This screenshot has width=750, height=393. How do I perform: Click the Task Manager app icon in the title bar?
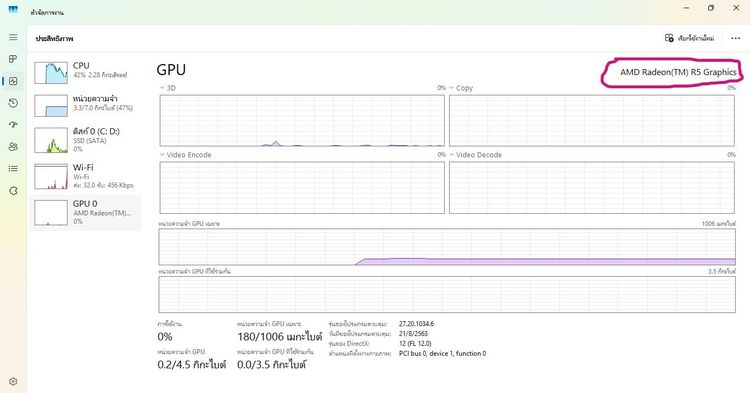13,9
